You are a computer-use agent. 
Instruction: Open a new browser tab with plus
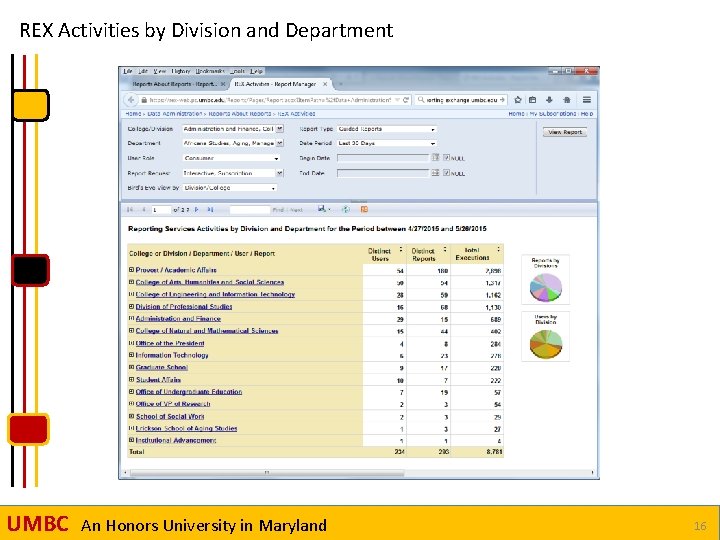(340, 84)
